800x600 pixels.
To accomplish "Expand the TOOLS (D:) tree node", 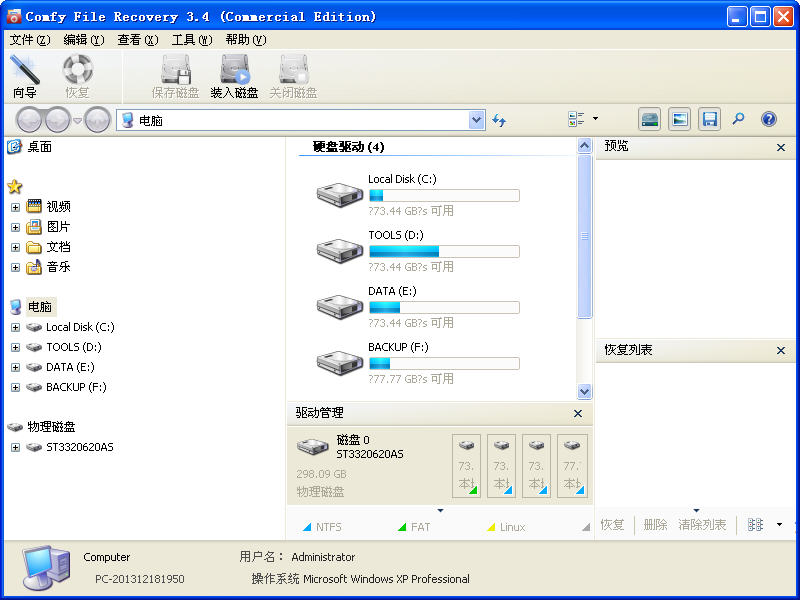I will point(14,347).
